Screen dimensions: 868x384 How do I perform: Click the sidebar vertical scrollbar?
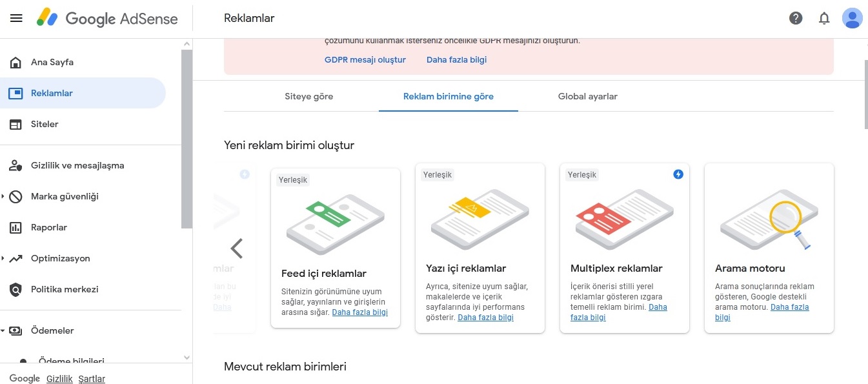pyautogui.click(x=187, y=139)
